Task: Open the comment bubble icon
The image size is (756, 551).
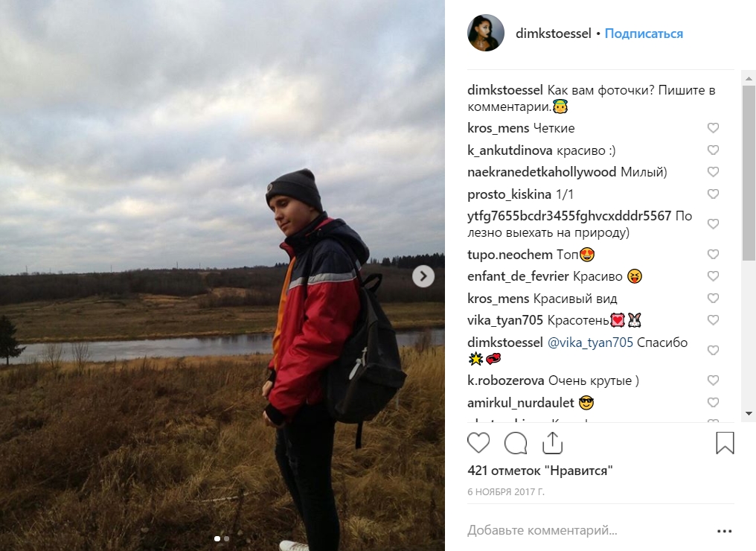Action: click(516, 443)
